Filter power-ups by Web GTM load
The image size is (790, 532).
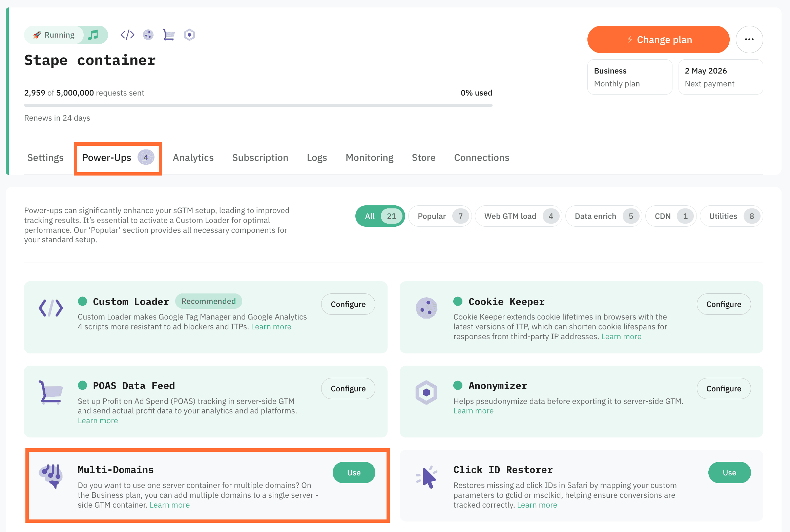pyautogui.click(x=518, y=216)
